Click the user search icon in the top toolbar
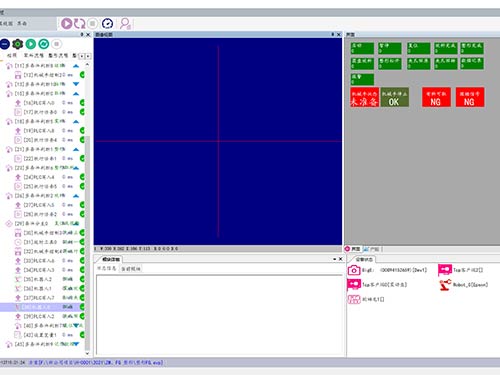Screen dimensions: 500x375 (x=125, y=23)
